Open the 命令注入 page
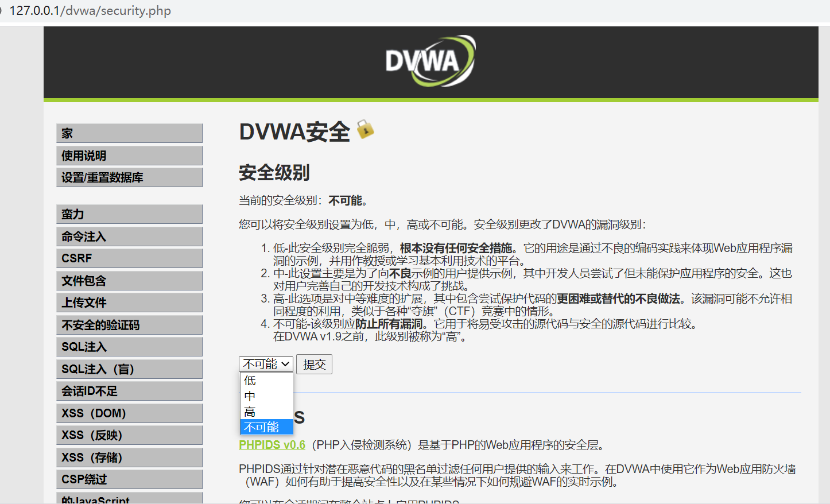Screen dimensions: 830x504 coord(129,237)
